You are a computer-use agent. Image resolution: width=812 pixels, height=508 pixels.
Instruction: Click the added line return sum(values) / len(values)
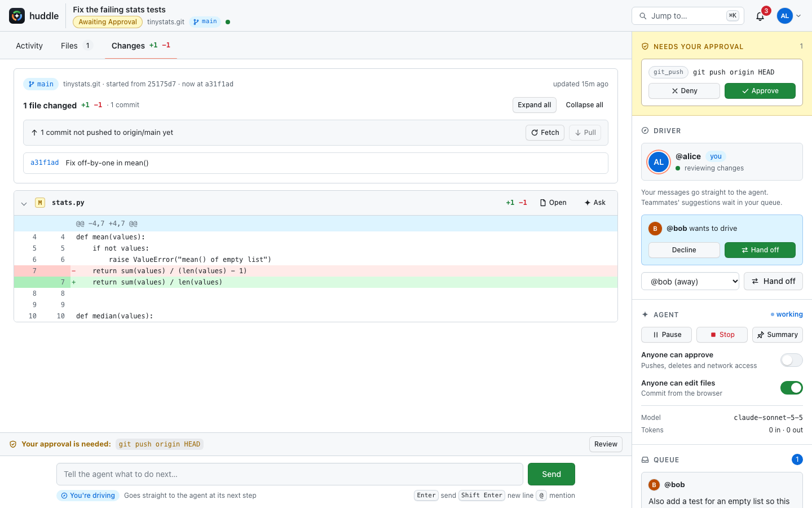316,282
